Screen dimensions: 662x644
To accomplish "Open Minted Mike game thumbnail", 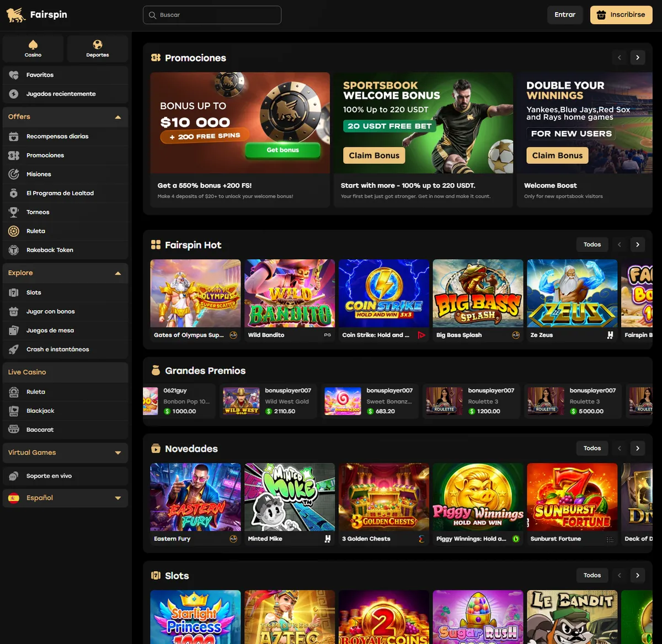I will 290,497.
